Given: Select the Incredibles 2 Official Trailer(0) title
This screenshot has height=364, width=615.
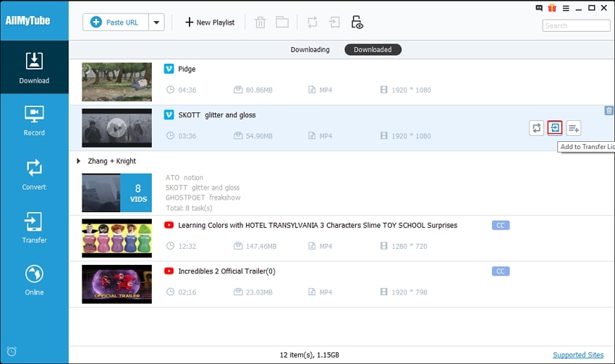Looking at the screenshot, I should click(x=226, y=271).
